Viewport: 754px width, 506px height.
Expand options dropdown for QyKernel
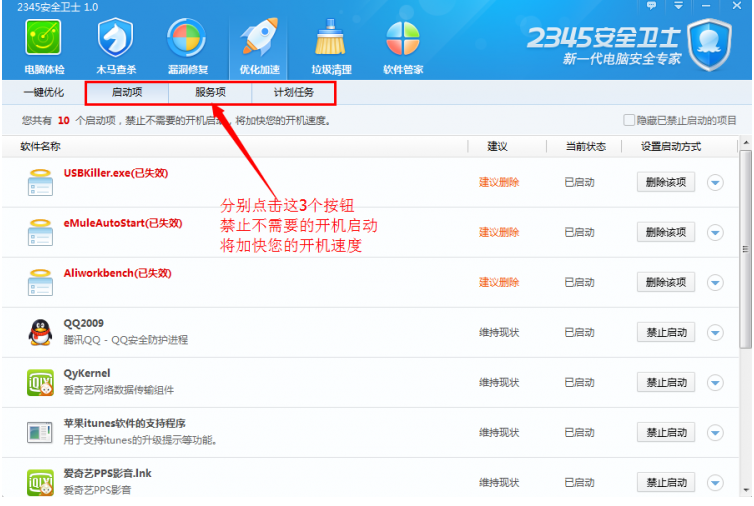tap(716, 382)
